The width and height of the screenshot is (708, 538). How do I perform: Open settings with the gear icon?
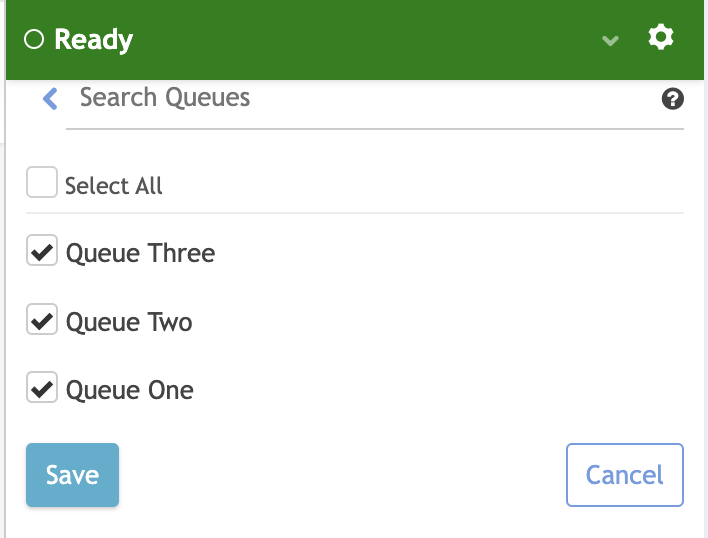tap(661, 38)
